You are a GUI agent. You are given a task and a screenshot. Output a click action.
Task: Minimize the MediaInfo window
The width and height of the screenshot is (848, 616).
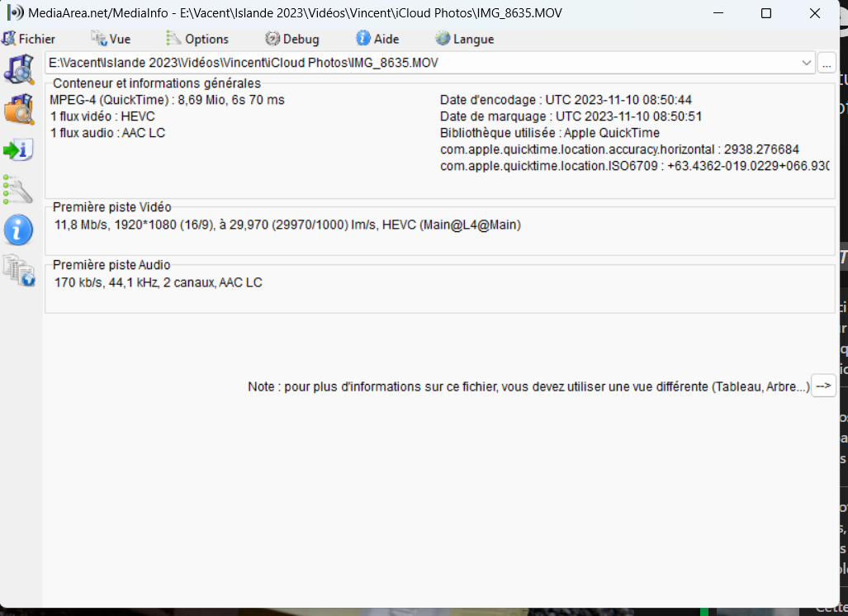click(x=718, y=13)
